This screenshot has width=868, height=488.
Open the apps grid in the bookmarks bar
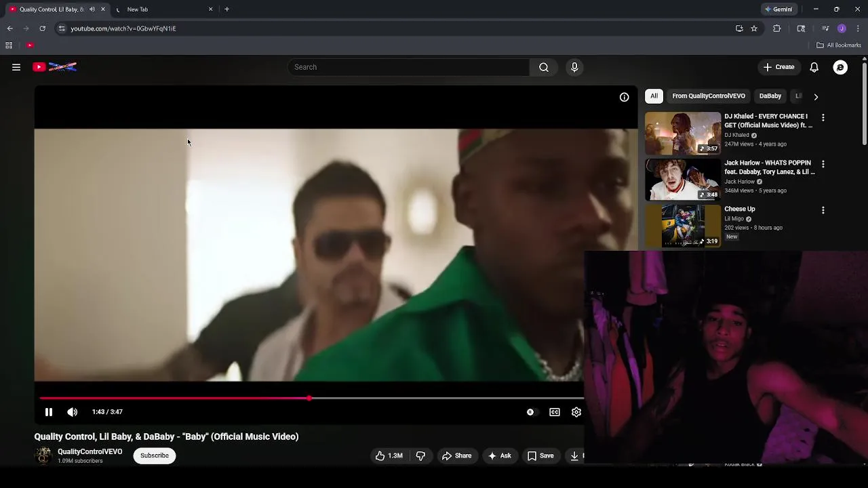9,45
